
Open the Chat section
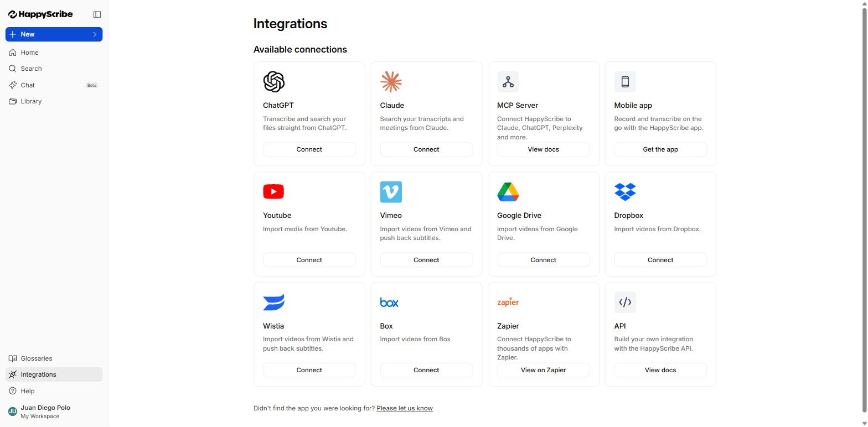[x=54, y=85]
